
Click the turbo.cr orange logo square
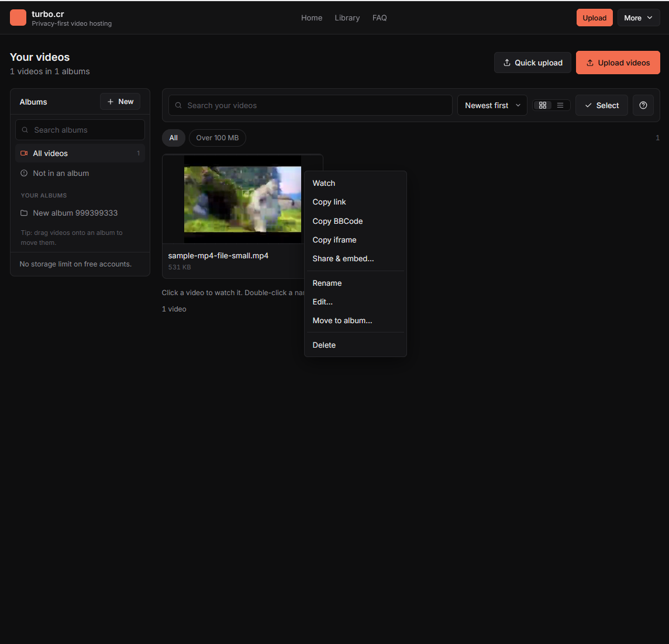tap(18, 18)
